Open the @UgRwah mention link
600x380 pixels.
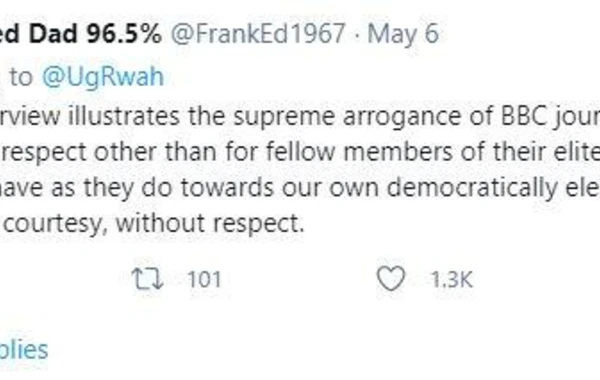click(103, 77)
